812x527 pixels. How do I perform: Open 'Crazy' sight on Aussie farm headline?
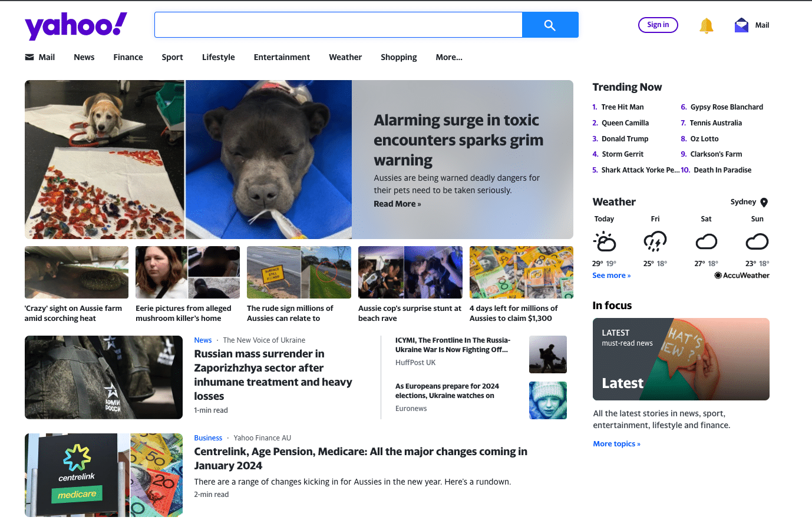[73, 313]
